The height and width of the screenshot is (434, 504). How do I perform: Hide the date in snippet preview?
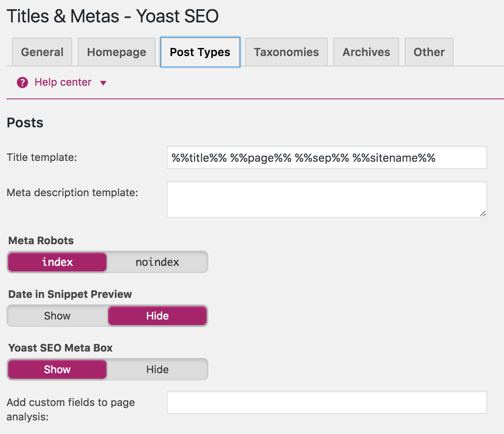point(157,316)
